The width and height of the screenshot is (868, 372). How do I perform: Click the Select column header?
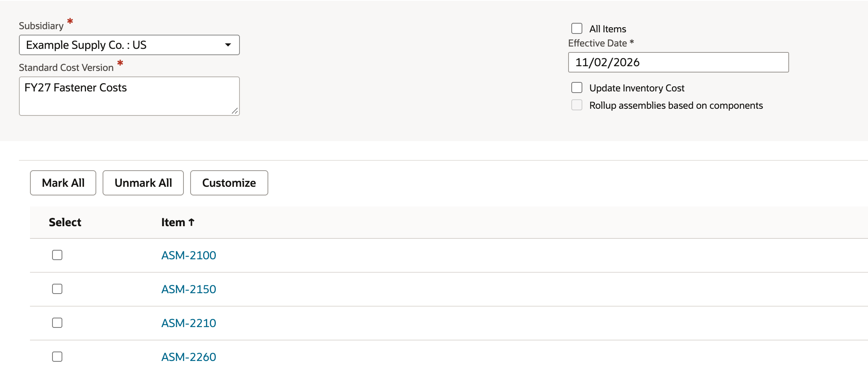65,222
